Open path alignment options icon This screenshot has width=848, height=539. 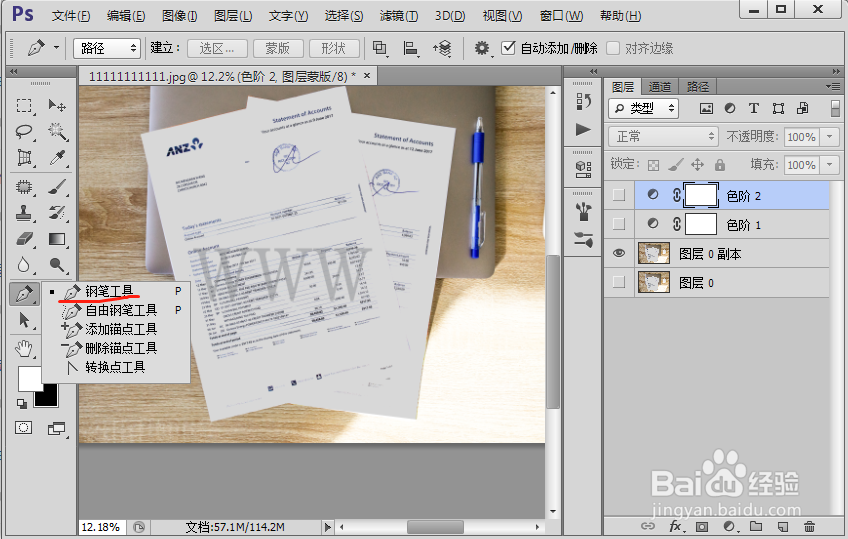coord(410,48)
